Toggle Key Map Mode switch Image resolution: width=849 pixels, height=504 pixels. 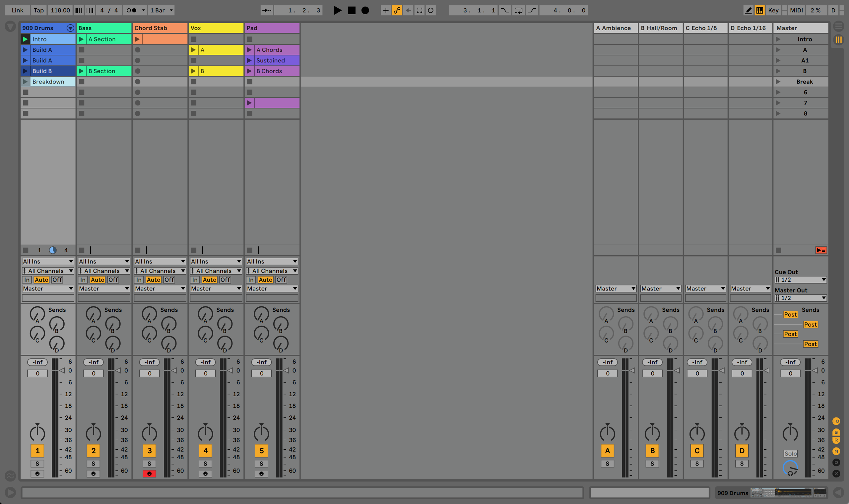pos(773,10)
